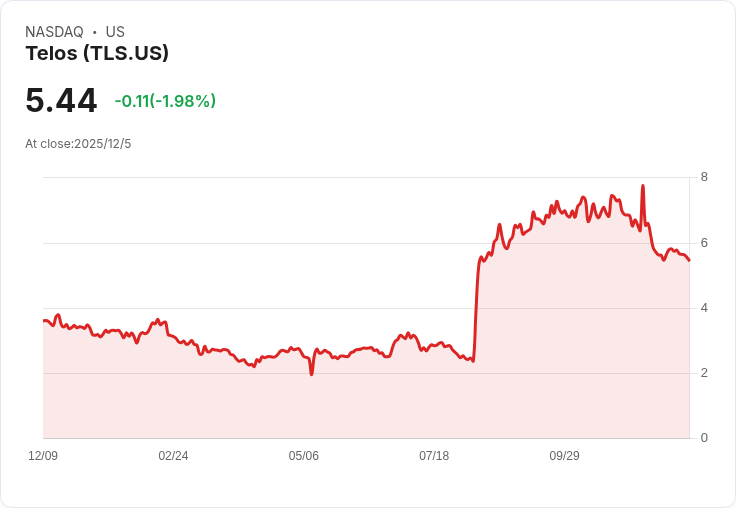Viewport: 736px width, 508px height.
Task: Click the 02/24 date axis label
Action: coord(173,456)
